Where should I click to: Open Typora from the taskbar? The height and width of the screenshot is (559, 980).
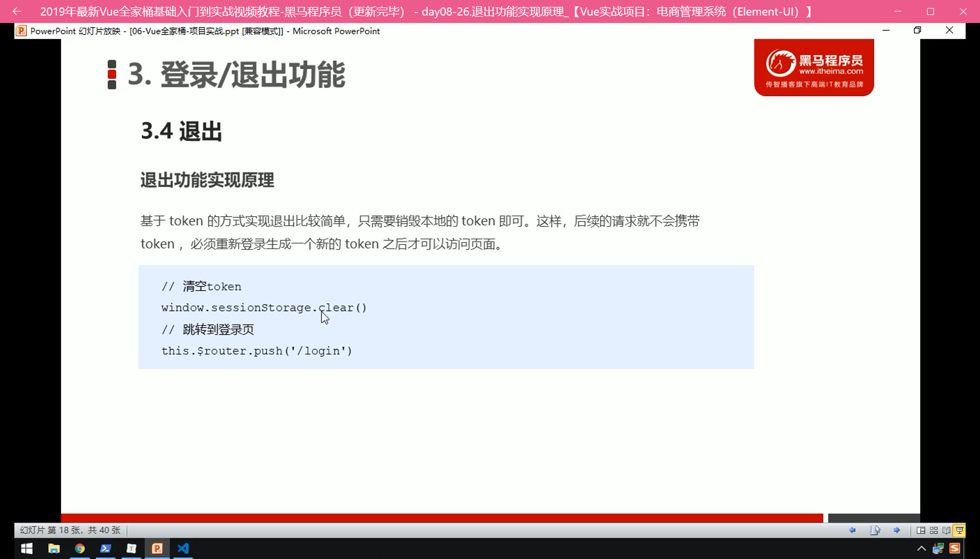click(131, 549)
